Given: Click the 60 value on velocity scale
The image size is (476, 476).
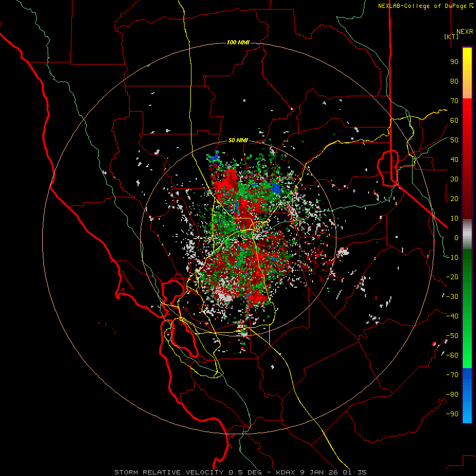Looking at the screenshot, I should [454, 121].
